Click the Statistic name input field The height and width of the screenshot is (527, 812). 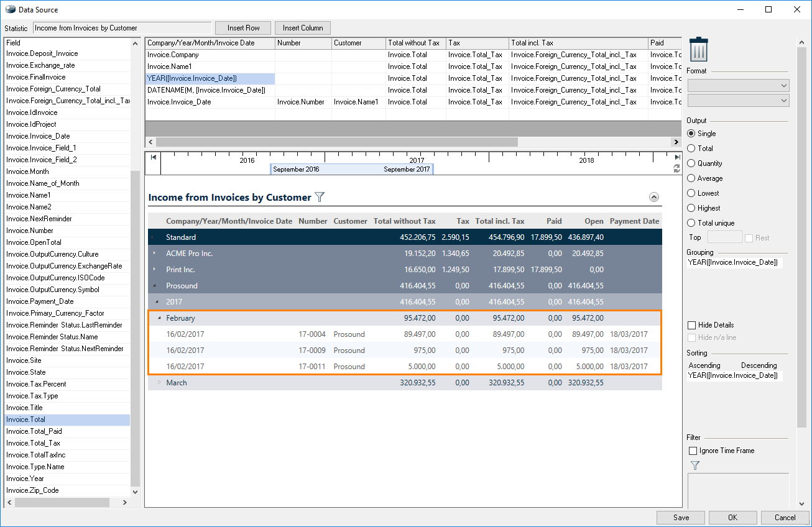[122, 28]
